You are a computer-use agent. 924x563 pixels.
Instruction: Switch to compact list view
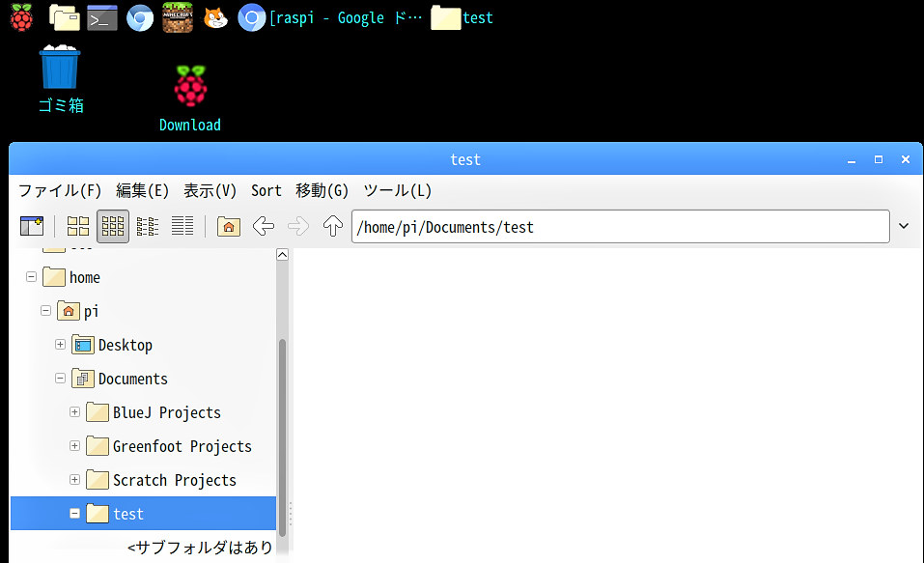[x=148, y=226]
